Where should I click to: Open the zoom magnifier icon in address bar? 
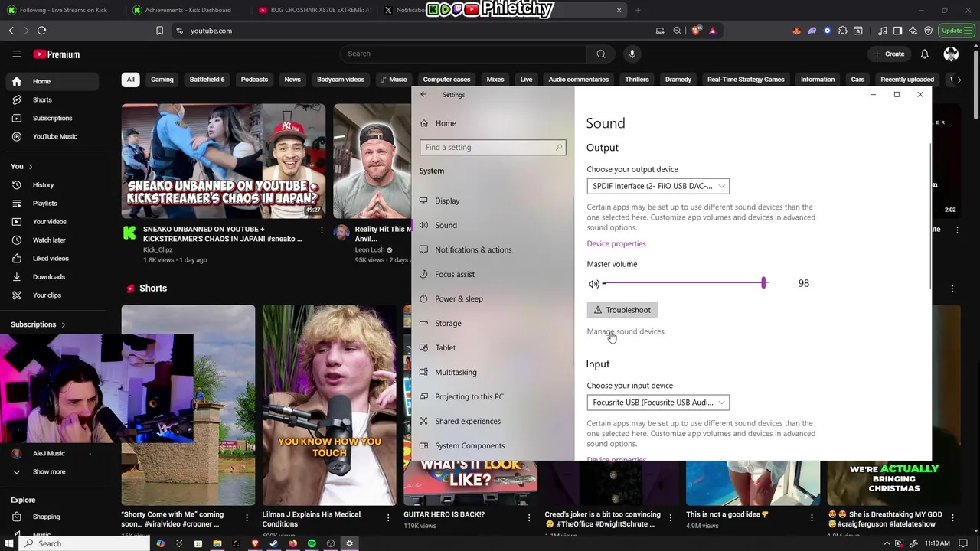point(677,31)
